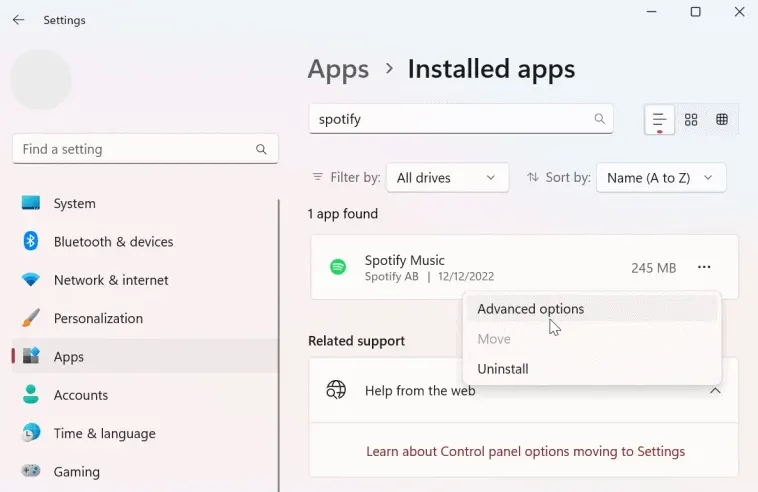Click the Spotify Music app name
The height and width of the screenshot is (492, 758).
click(405, 260)
